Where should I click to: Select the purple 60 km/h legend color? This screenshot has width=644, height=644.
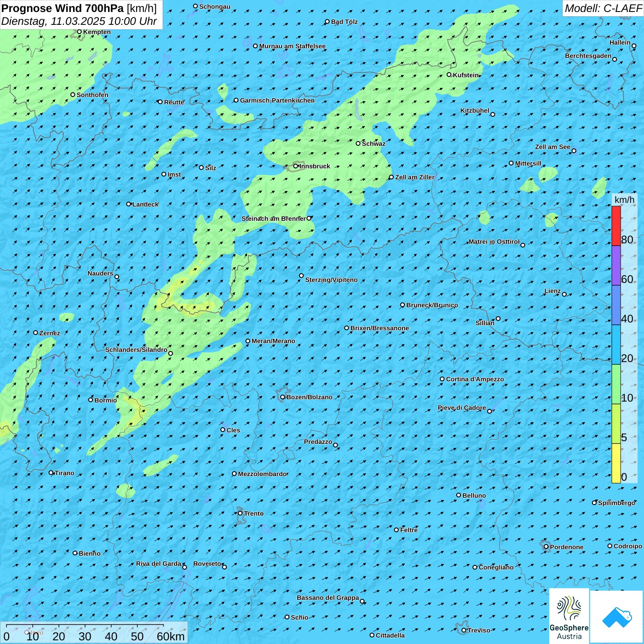click(x=616, y=265)
